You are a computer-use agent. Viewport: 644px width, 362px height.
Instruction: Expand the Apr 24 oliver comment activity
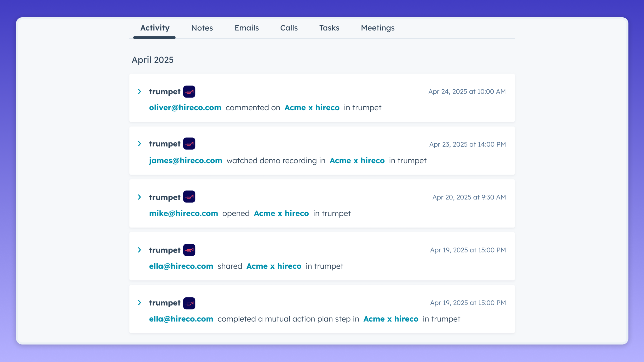(x=139, y=92)
